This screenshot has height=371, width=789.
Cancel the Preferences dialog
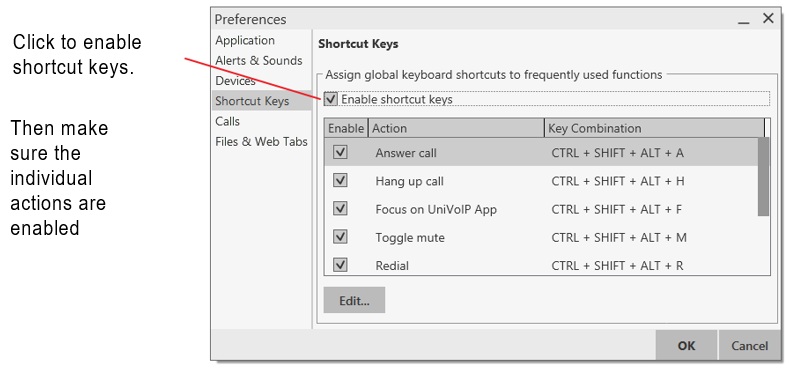coord(750,346)
